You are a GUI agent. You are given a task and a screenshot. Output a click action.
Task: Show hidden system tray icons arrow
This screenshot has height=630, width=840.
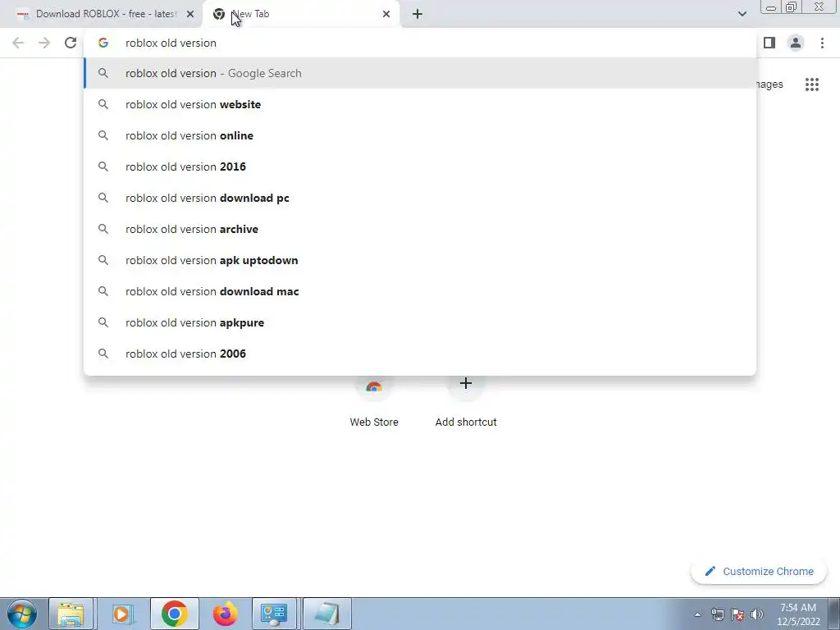(697, 614)
